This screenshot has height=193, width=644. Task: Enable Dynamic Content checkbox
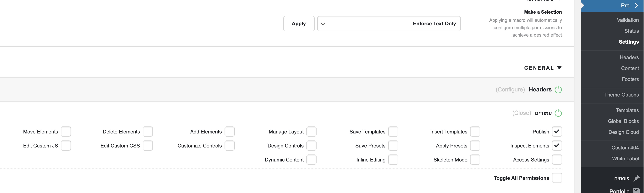pos(311,160)
